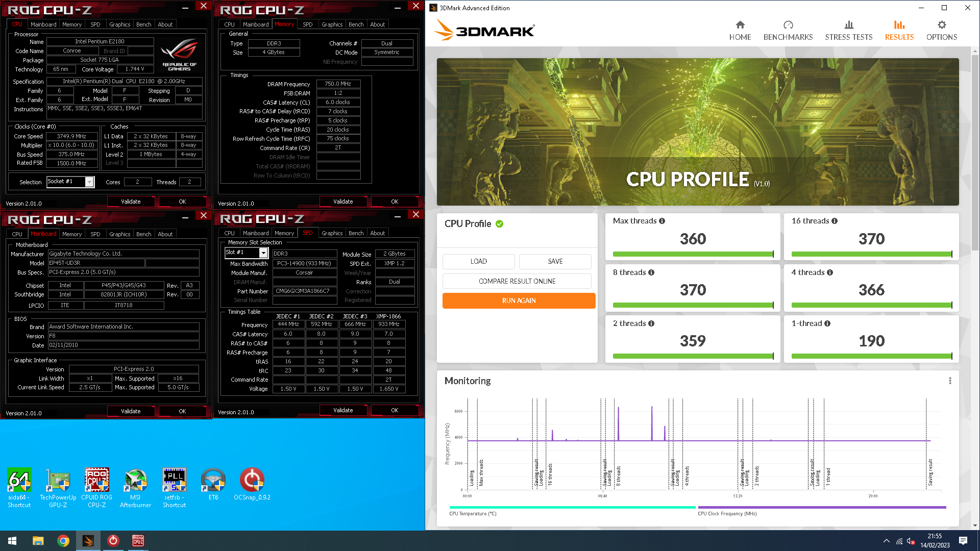980x551 pixels.
Task: Click info icon beside 1-thread
Action: (827, 323)
